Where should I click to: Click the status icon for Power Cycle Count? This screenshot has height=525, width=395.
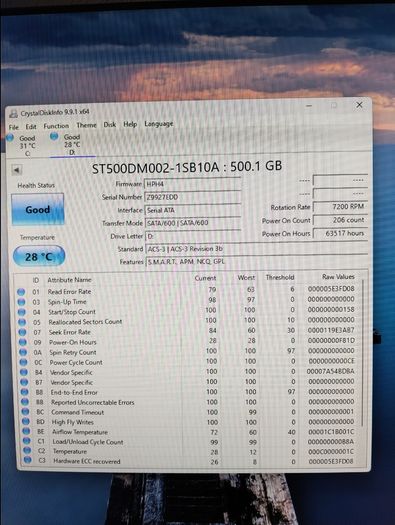coord(23,362)
